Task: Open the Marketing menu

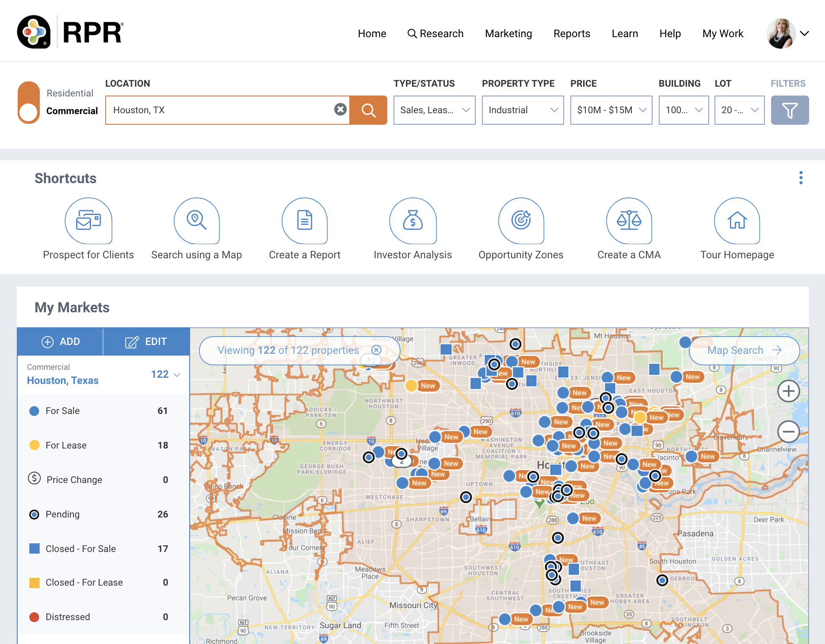Action: click(x=508, y=34)
